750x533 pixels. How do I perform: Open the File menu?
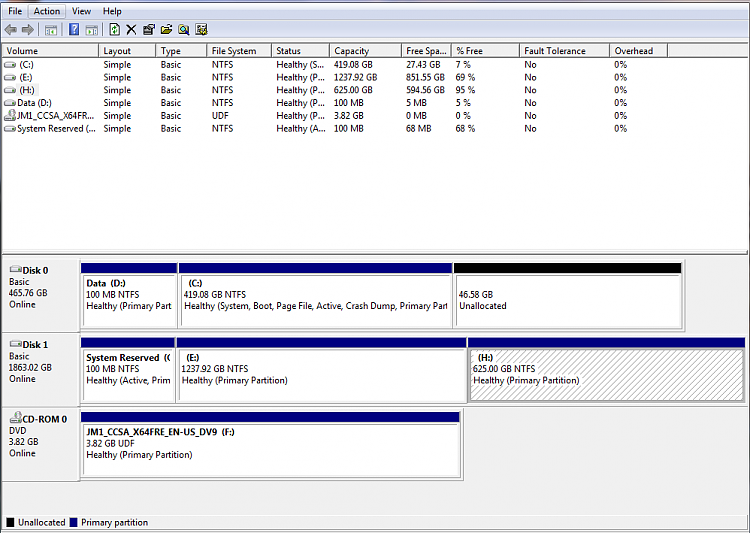tap(15, 11)
